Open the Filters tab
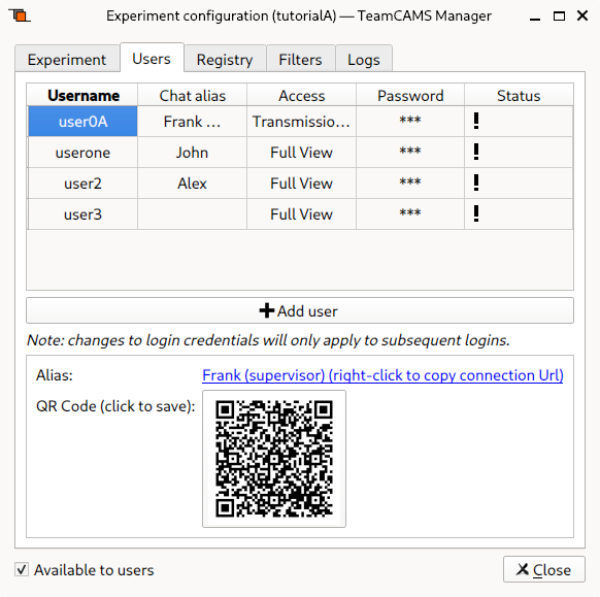Screen dimensions: 600x597 [300, 60]
